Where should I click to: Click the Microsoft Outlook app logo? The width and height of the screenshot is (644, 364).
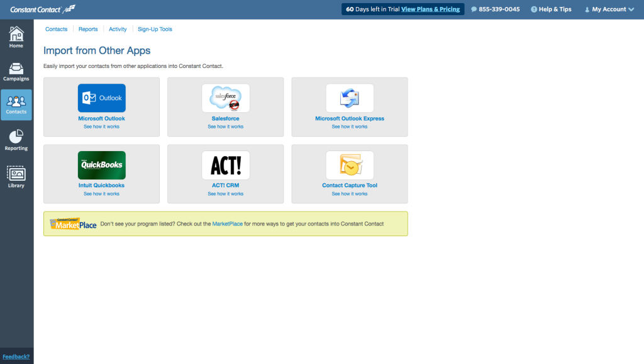(101, 98)
